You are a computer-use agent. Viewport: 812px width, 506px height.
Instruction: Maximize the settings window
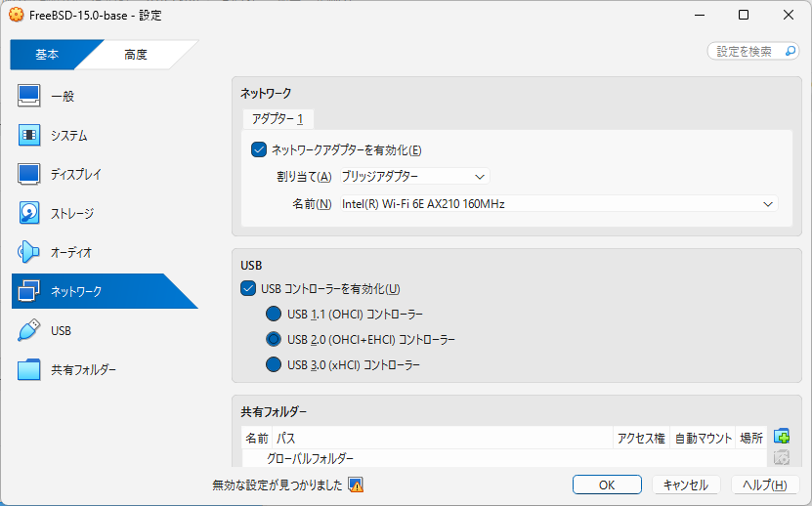744,15
